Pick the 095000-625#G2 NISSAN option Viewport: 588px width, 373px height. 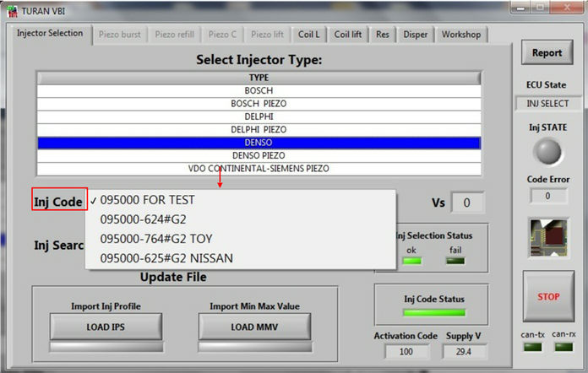[166, 257]
